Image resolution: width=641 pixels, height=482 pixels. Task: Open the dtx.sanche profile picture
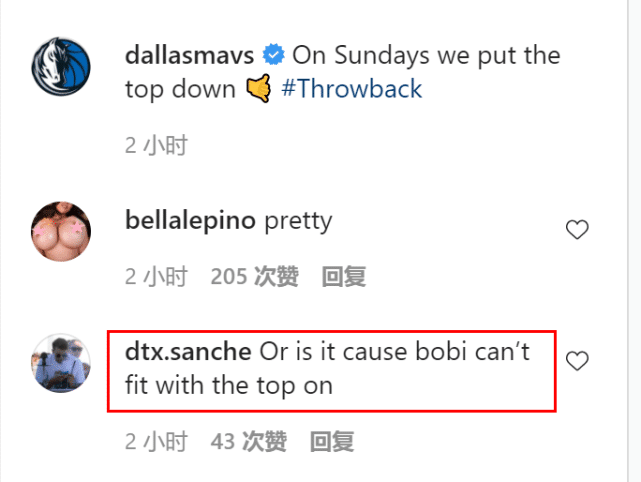pyautogui.click(x=62, y=362)
